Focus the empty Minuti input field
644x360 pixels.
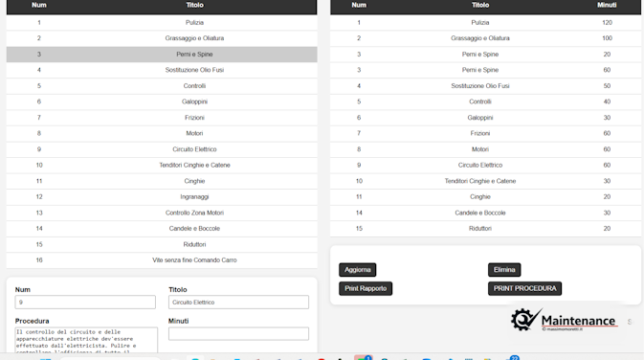point(238,334)
